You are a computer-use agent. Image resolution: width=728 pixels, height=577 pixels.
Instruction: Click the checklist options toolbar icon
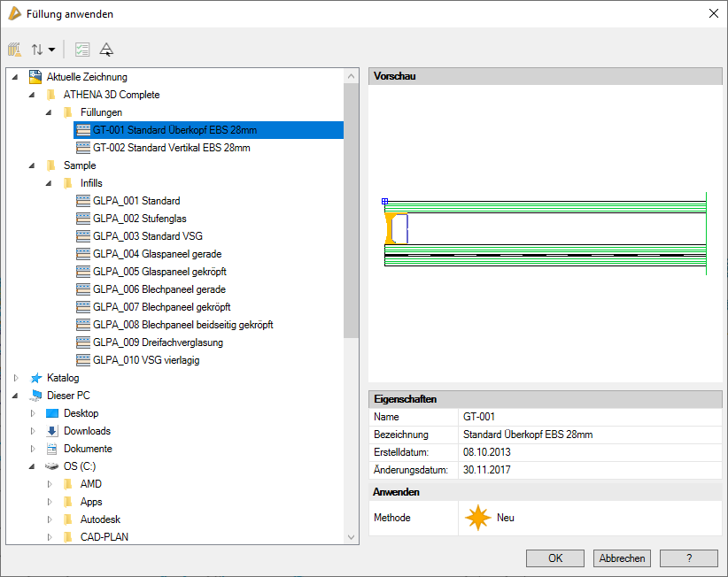coord(82,50)
